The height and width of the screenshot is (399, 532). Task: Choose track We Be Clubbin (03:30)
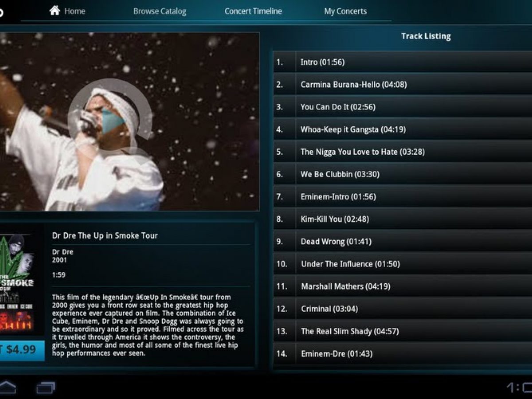click(403, 174)
